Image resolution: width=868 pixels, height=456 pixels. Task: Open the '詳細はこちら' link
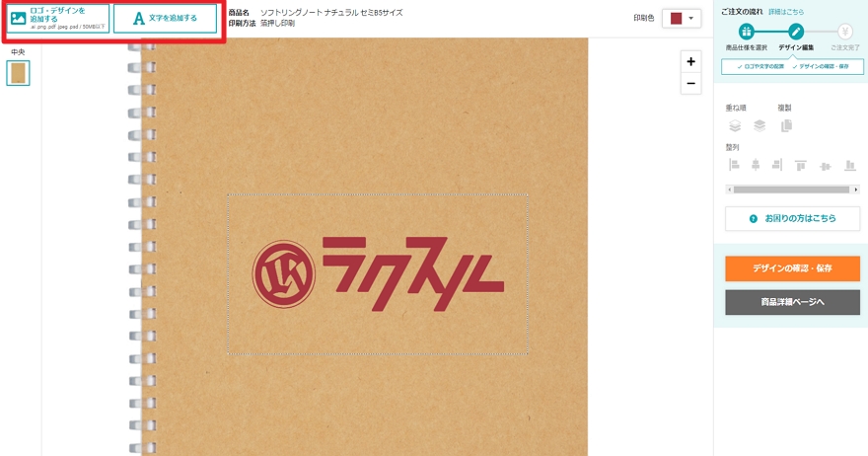tap(786, 12)
